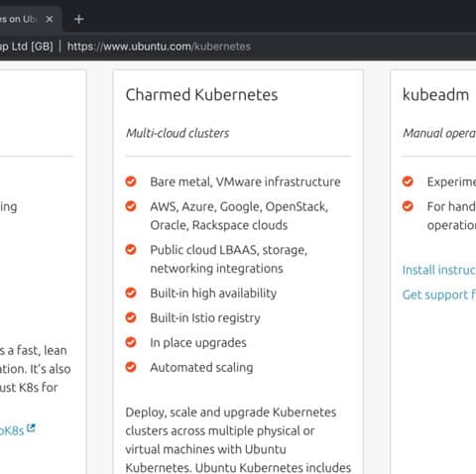Click the text 'Built-in Istio registry'

(x=205, y=318)
